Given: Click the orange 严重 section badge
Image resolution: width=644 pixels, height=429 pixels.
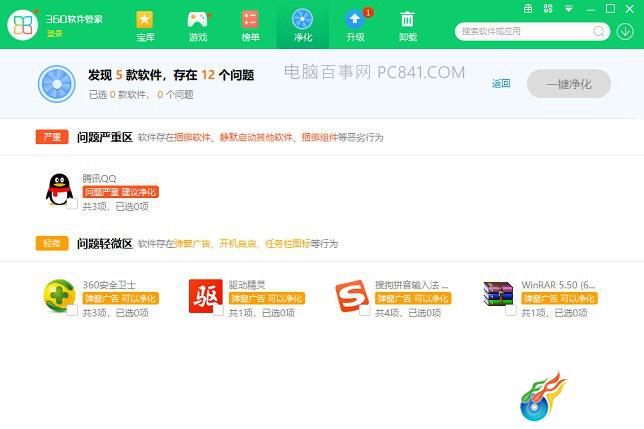Looking at the screenshot, I should [52, 137].
